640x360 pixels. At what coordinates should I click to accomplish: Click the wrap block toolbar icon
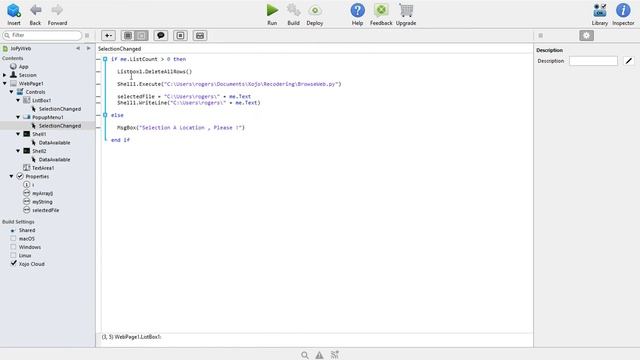(x=180, y=36)
